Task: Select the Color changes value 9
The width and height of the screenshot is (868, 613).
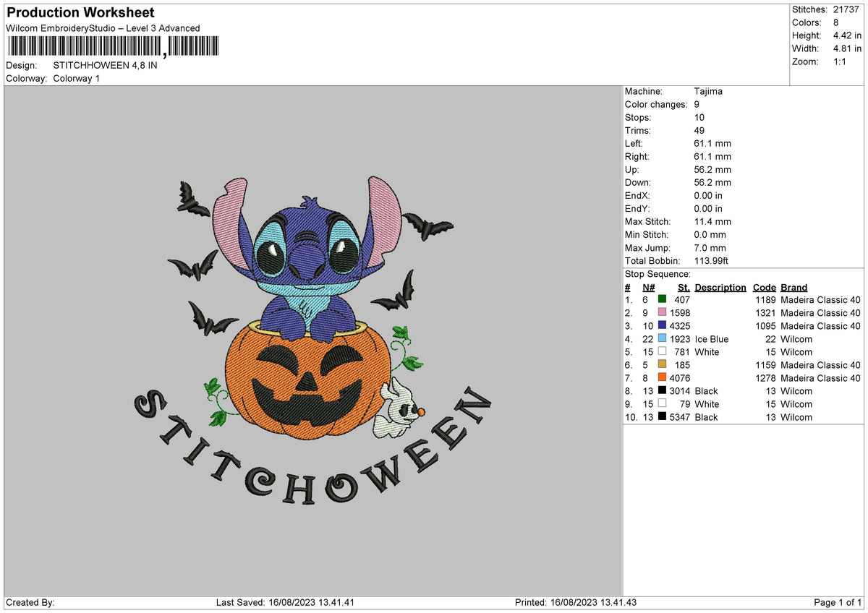Action: pyautogui.click(x=697, y=104)
